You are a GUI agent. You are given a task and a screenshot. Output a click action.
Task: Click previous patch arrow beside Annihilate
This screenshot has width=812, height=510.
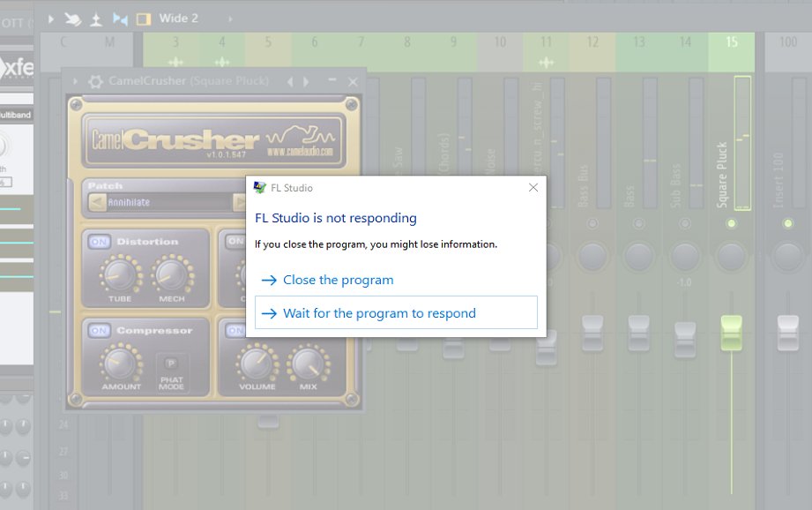pos(97,202)
